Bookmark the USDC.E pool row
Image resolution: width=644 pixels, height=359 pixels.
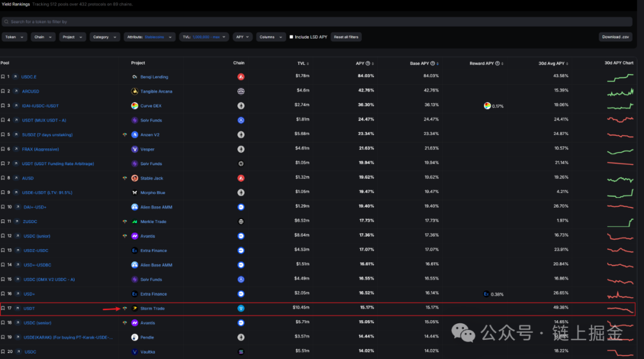click(x=3, y=77)
